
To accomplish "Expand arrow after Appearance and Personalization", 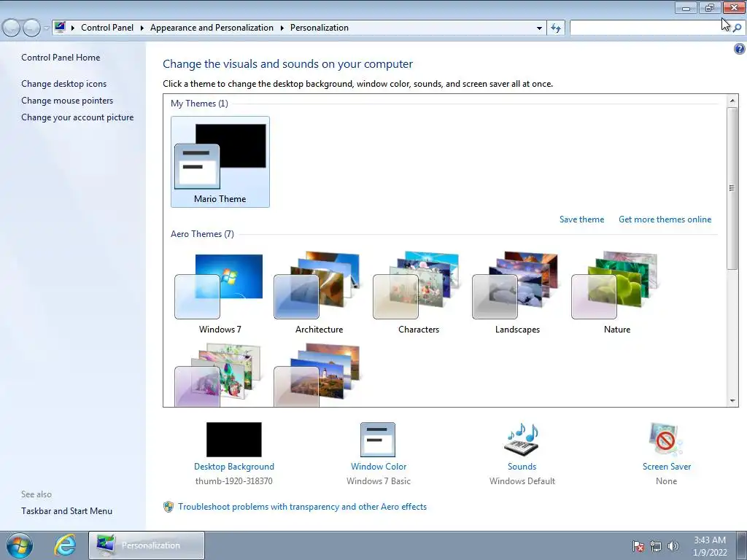I will (282, 28).
